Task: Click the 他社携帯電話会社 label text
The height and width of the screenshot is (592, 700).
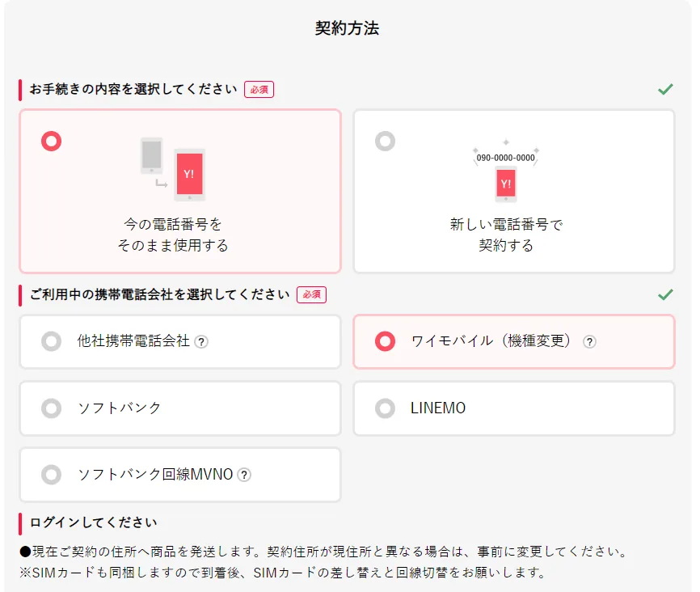Action: (133, 341)
